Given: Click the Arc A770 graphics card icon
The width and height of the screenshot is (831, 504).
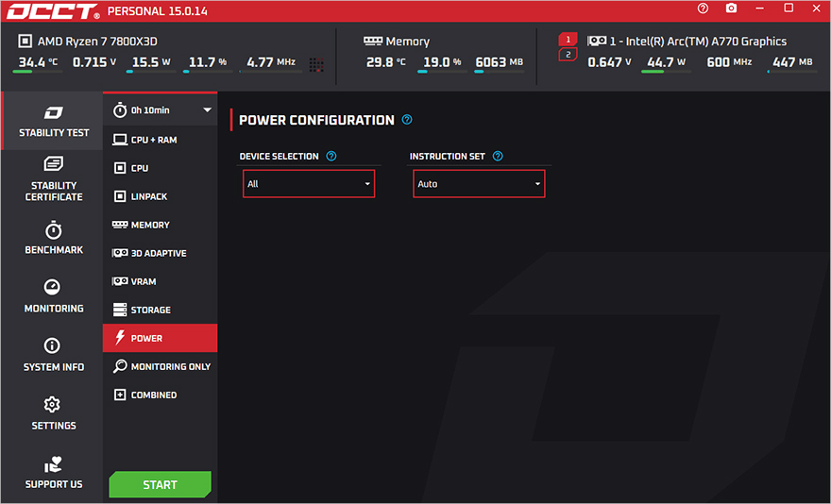Looking at the screenshot, I should point(597,41).
